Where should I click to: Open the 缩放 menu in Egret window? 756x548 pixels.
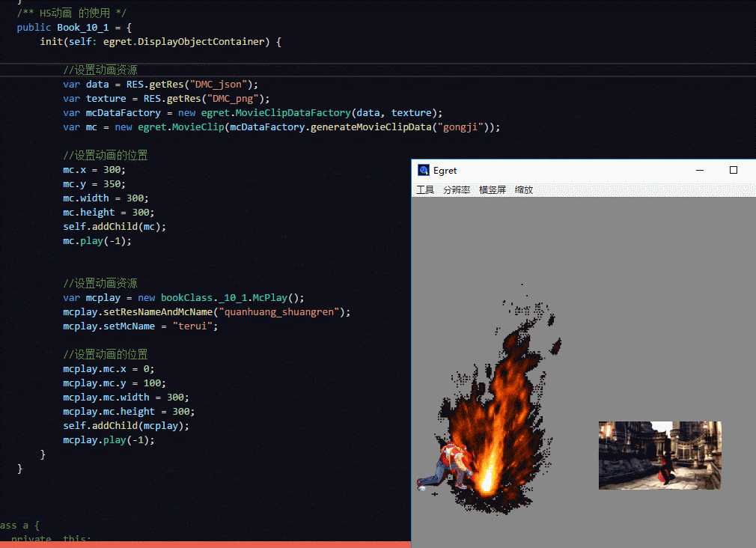(x=524, y=189)
